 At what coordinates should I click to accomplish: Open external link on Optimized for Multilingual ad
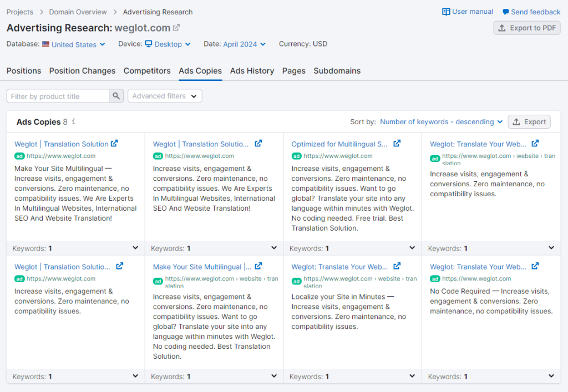[397, 143]
